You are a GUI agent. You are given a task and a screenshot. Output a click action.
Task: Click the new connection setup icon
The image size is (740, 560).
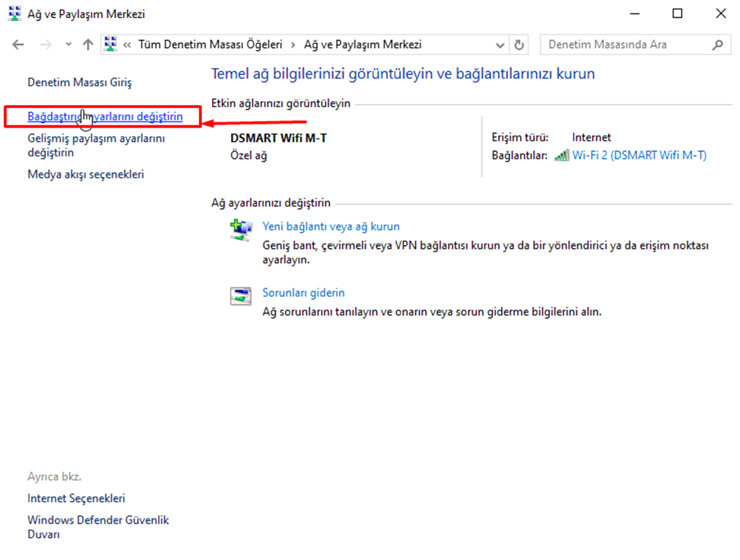coord(241,229)
